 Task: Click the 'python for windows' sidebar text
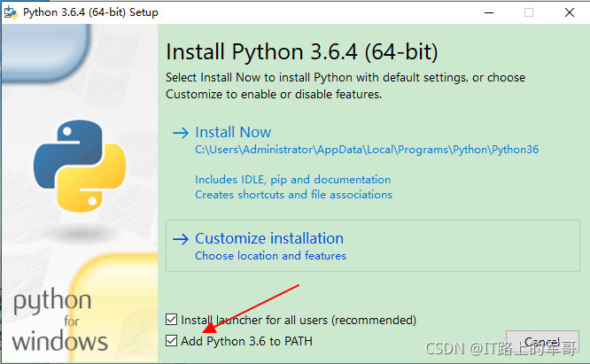60,320
